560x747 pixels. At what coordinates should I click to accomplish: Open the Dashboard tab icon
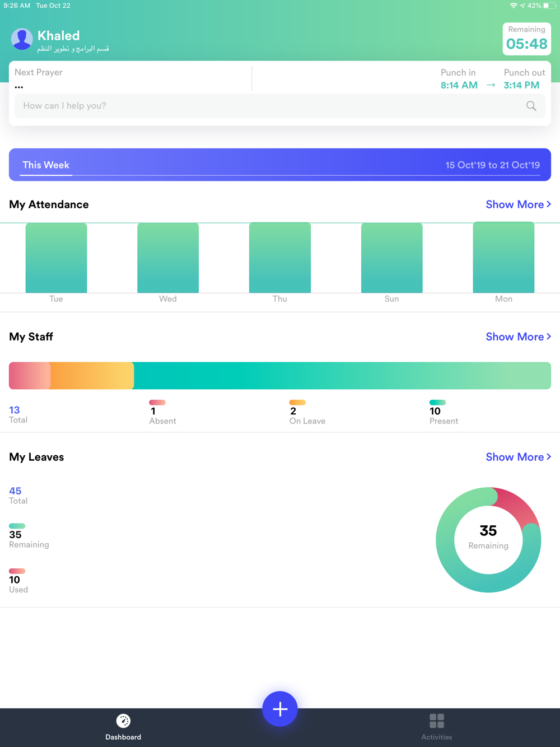pos(123,721)
